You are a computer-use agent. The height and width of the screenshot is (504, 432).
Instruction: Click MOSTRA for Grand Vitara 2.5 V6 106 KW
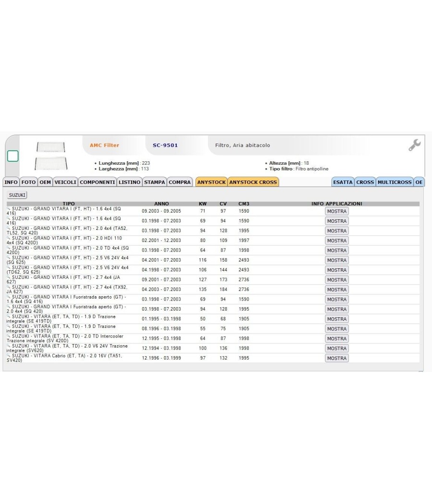(x=337, y=270)
